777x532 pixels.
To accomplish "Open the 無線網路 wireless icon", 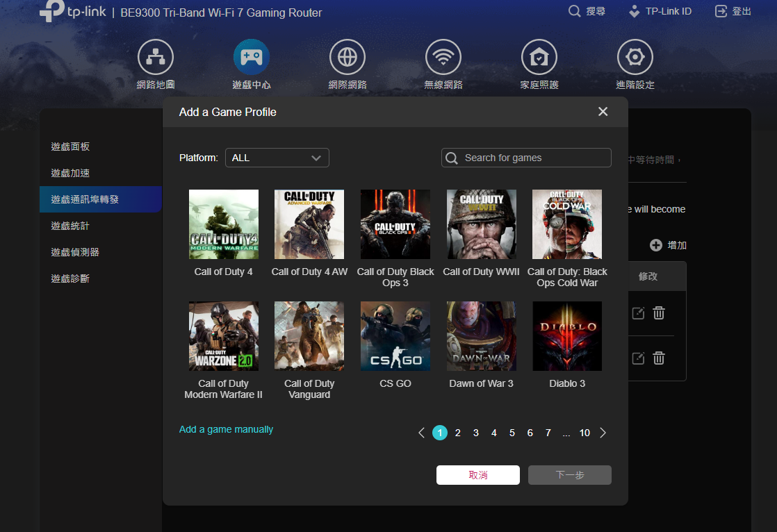I will pos(443,57).
